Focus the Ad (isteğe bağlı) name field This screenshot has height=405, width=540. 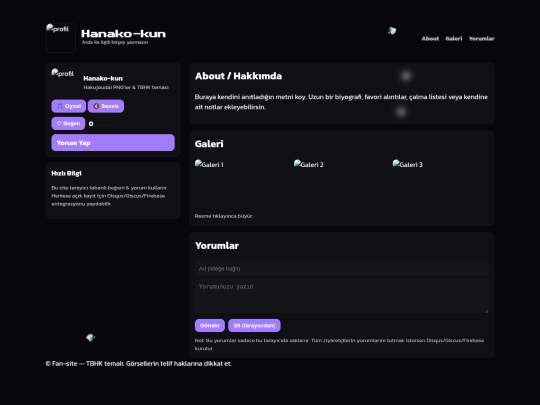coord(342,269)
